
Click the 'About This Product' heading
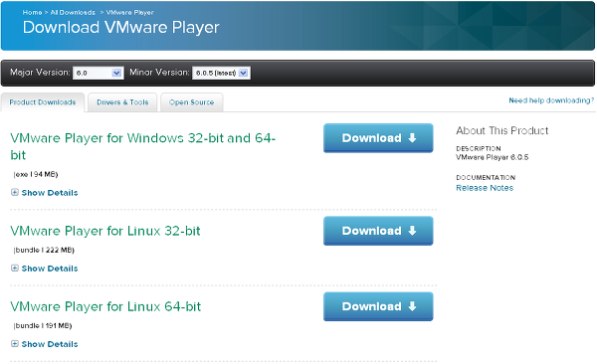coord(502,130)
